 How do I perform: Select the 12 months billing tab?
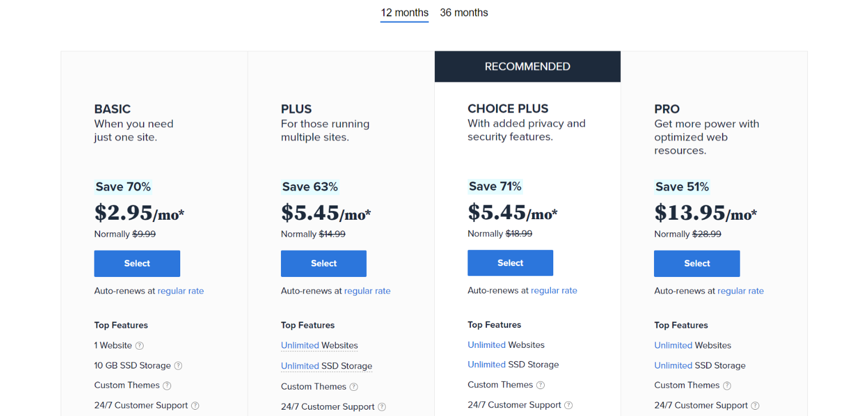click(405, 13)
